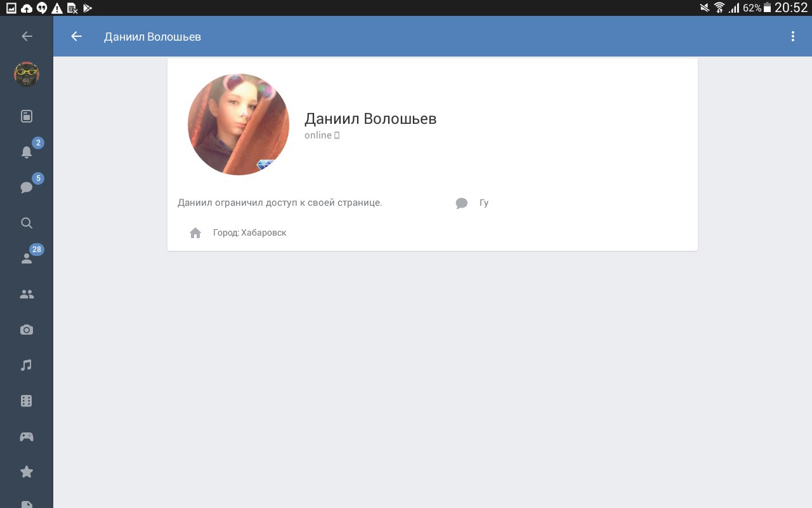The height and width of the screenshot is (508, 812).
Task: Open the search magnifier in sidebar
Action: (27, 223)
